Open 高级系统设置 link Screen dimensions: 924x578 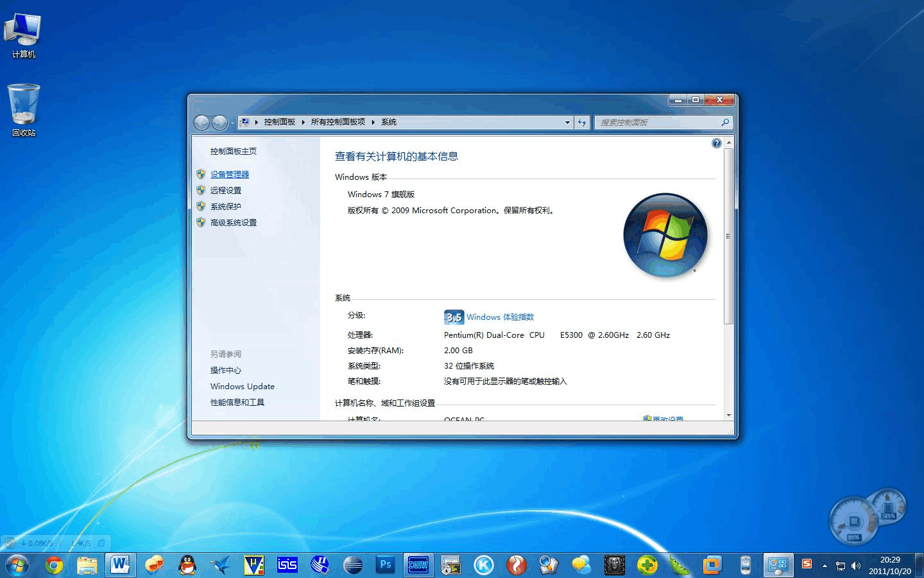(234, 222)
